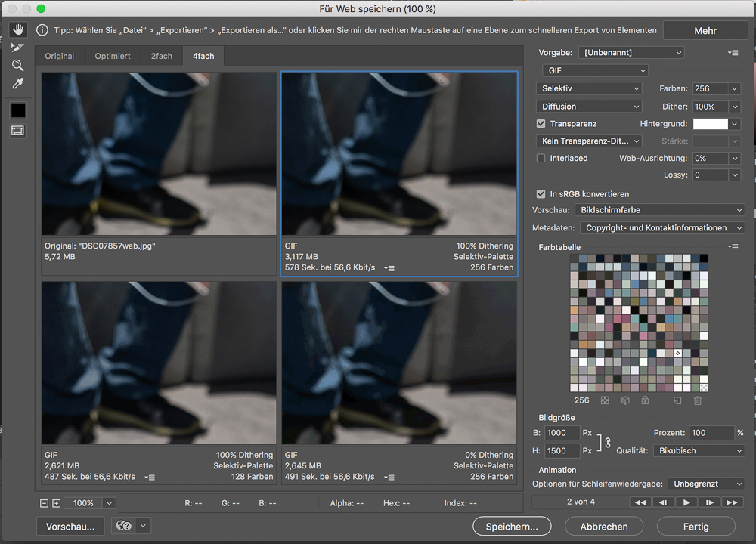Open the Qualität Bikubisch dropdown
Screen dimensions: 756x544
pyautogui.click(x=699, y=451)
